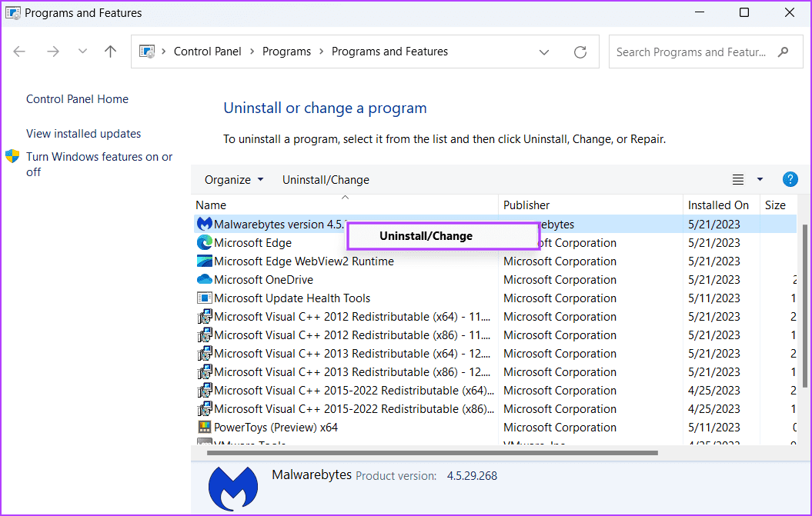Click product version 4.5.29.268 text
The width and height of the screenshot is (812, 516).
point(472,476)
